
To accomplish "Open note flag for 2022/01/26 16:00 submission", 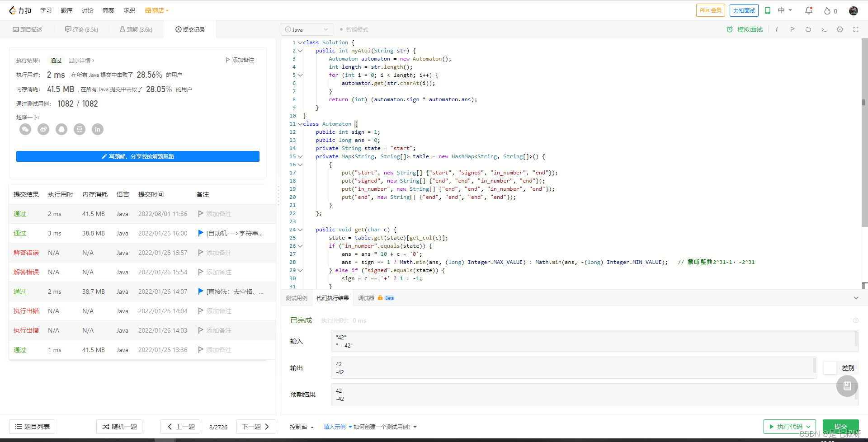I will pos(201,233).
